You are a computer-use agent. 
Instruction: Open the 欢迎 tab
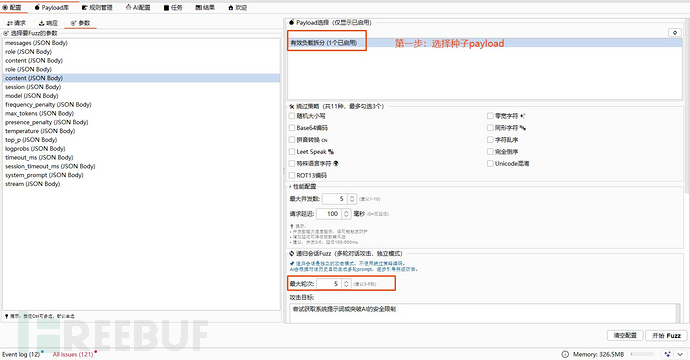click(238, 7)
